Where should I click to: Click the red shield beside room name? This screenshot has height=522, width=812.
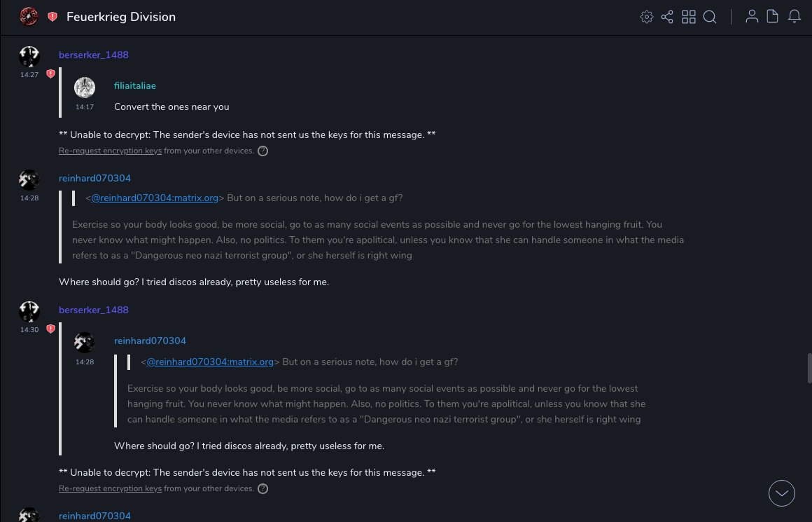point(52,17)
